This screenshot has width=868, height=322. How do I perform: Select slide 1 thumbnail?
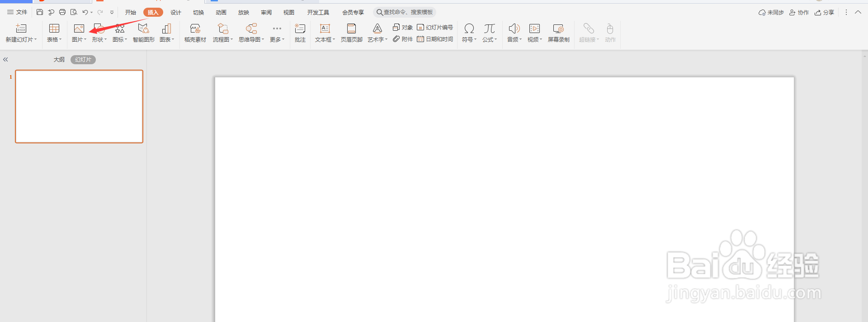click(x=79, y=106)
